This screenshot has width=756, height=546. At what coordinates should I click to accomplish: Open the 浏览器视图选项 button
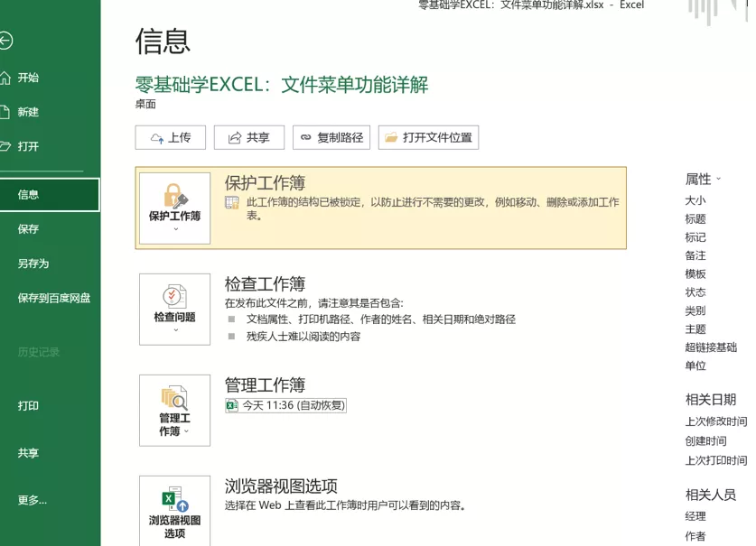[174, 511]
